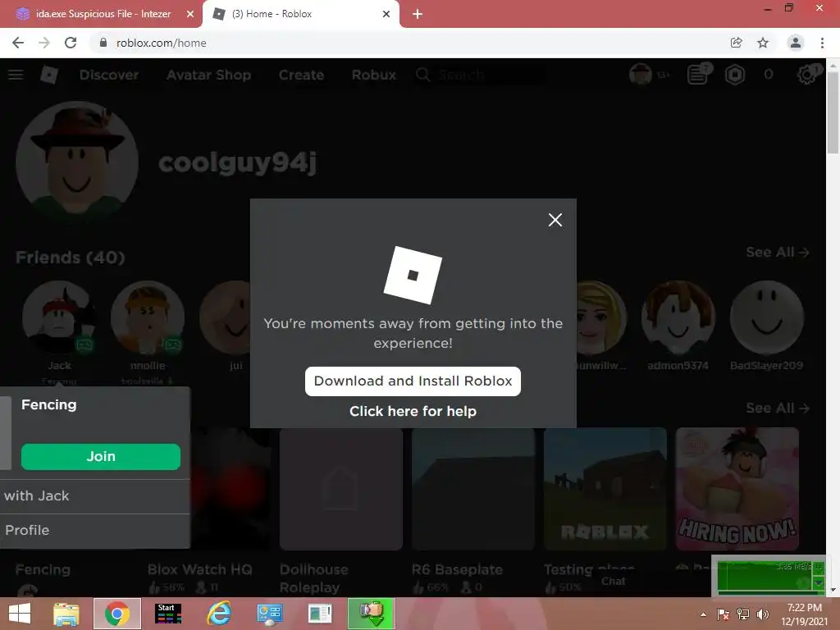Click the Blox Watch HQ title
Viewport: 840px width, 630px height.
coord(200,569)
